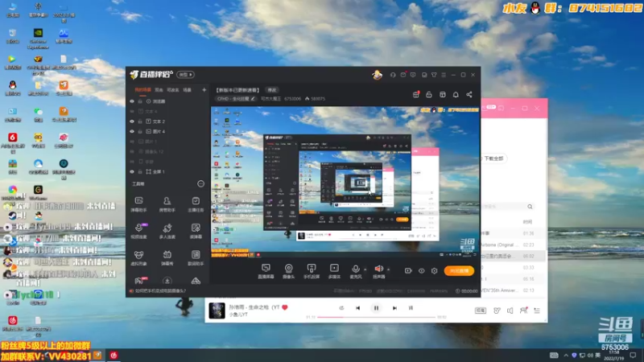Image resolution: width=644 pixels, height=362 pixels.
Task: Hide the 浏览器 source layer
Action: coord(132,101)
